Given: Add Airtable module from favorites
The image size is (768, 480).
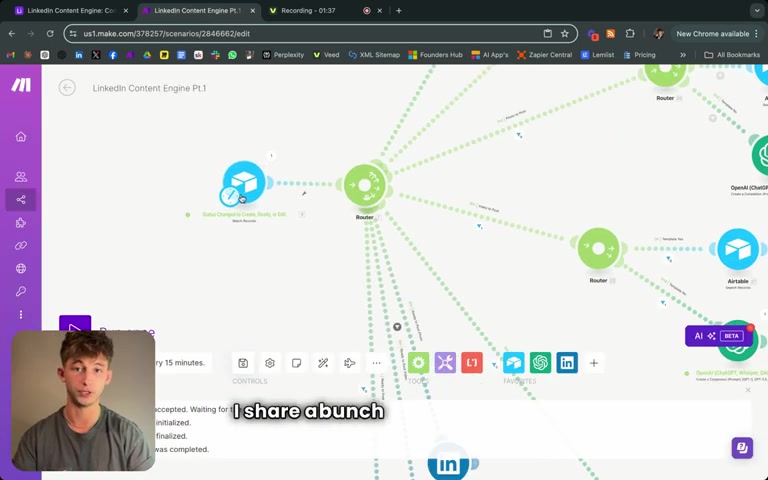Looking at the screenshot, I should [x=513, y=363].
